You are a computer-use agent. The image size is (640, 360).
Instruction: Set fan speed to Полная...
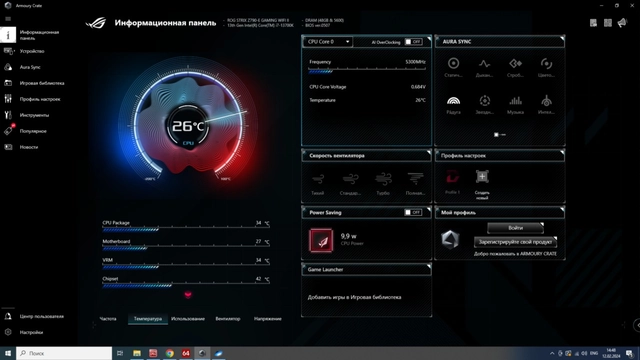(416, 184)
